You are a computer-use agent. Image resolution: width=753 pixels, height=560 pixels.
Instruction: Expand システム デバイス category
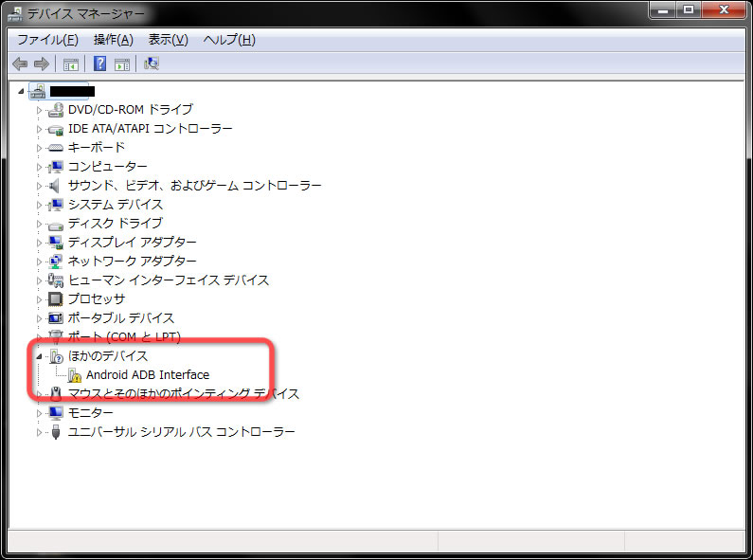[40, 205]
